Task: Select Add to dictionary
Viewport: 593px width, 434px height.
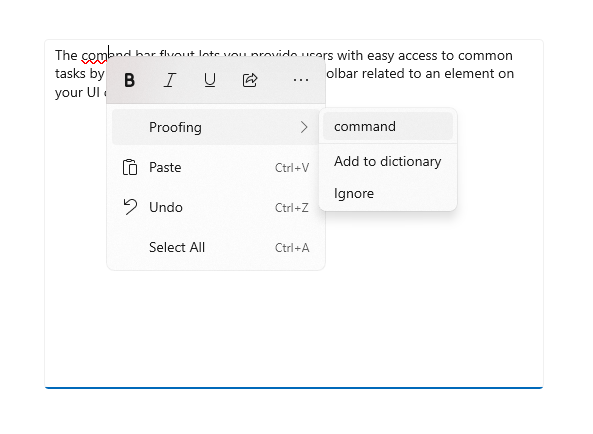Action: (x=388, y=161)
